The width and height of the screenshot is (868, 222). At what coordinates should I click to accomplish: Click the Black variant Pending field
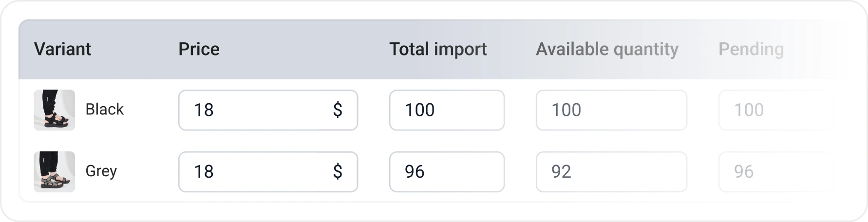pos(774,110)
